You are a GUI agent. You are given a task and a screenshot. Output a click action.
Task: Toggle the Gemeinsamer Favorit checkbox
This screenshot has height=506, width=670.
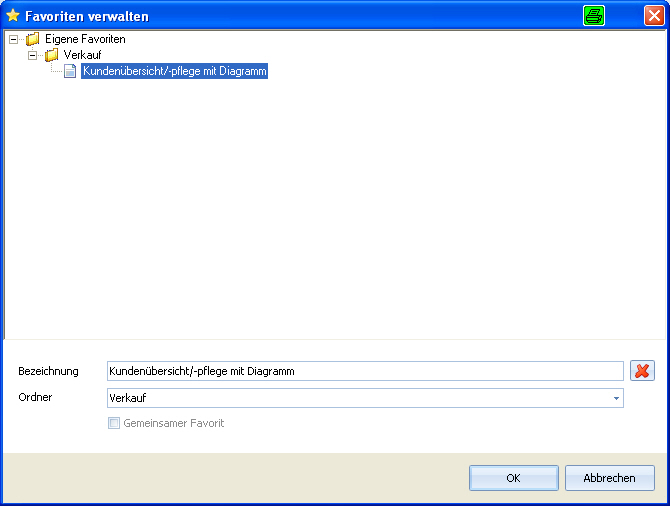point(114,423)
